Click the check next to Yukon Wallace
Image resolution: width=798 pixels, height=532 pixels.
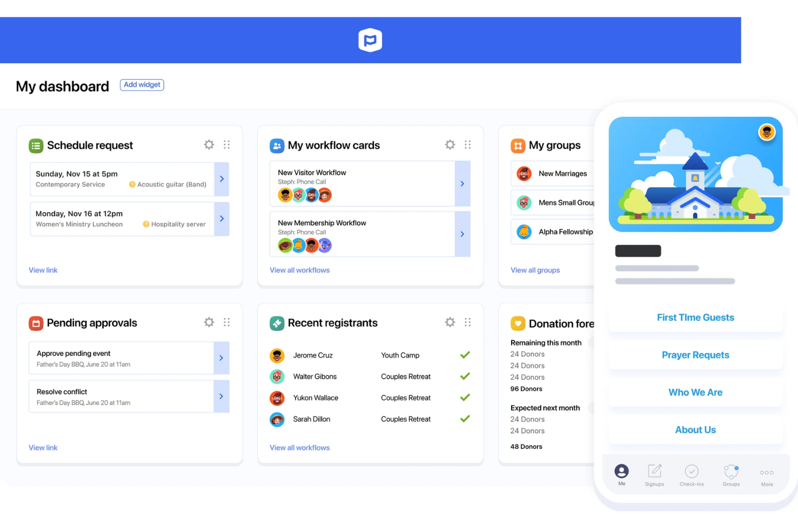point(464,397)
